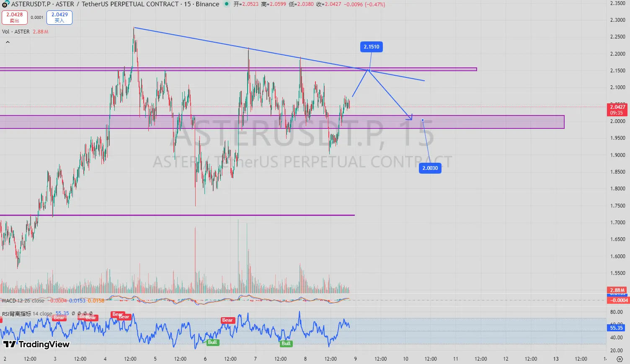The height and width of the screenshot is (364, 630).
Task: Click 40.00 on the RSI scale
Action: 616,338
